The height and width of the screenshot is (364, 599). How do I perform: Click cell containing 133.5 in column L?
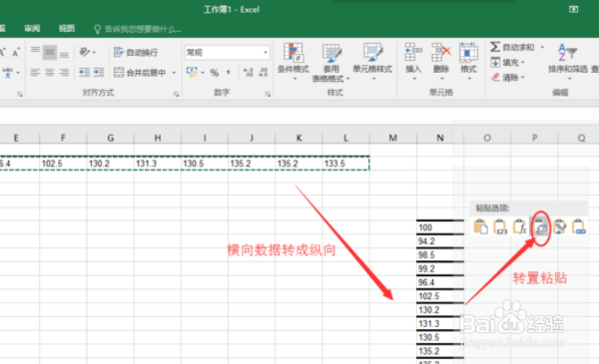pyautogui.click(x=345, y=164)
